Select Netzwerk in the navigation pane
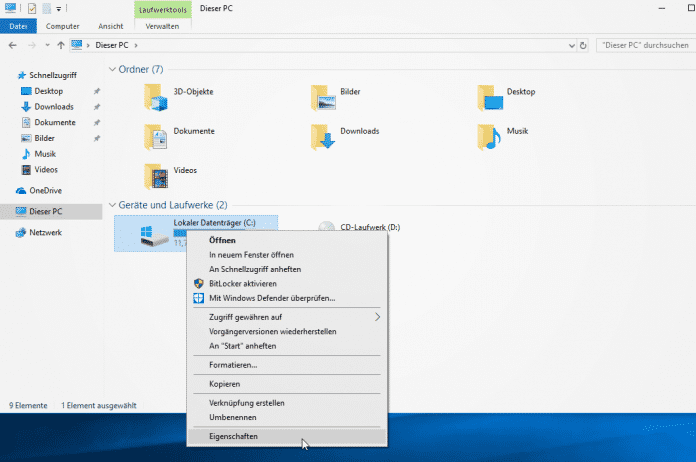 [x=46, y=232]
